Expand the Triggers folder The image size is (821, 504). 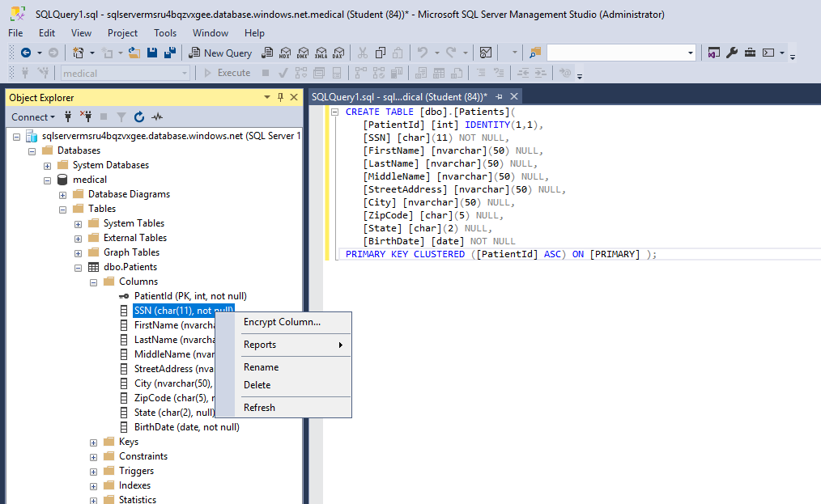click(x=93, y=472)
